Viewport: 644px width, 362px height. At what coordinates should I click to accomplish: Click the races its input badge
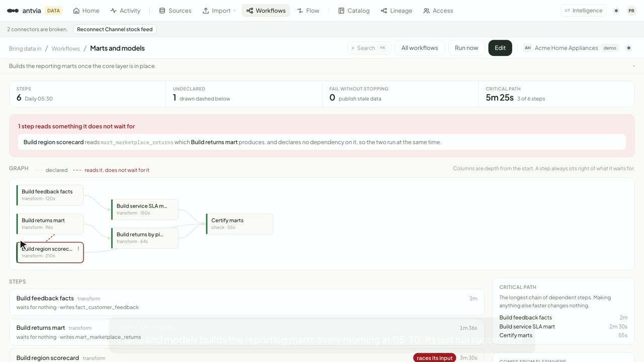pos(435,358)
